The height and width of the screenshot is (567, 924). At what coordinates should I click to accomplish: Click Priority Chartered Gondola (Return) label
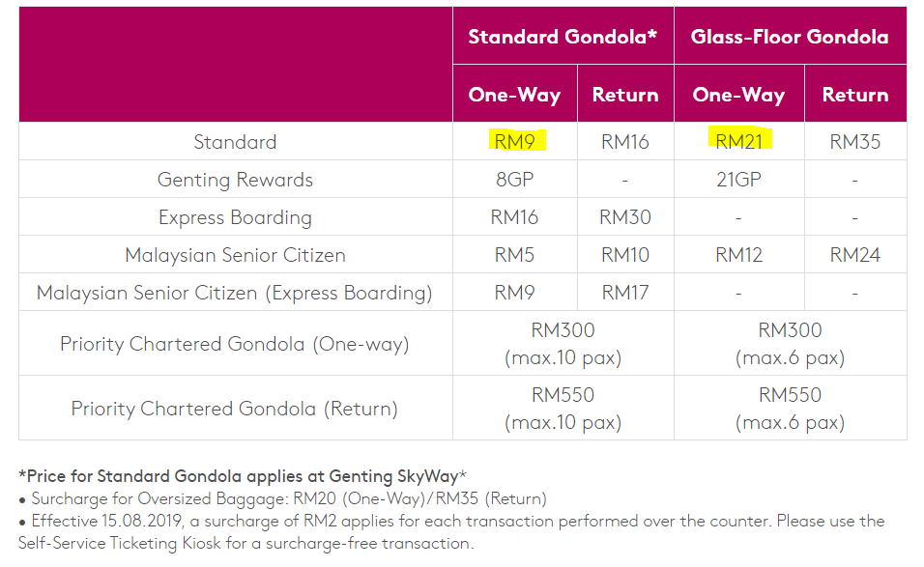pyautogui.click(x=235, y=409)
